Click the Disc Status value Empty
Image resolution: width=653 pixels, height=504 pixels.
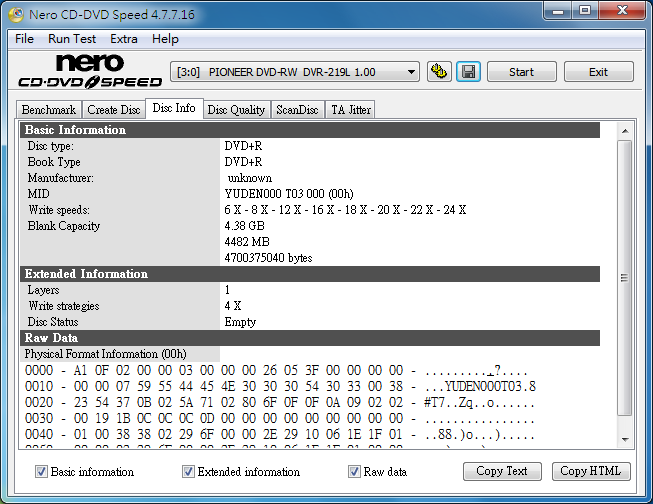click(240, 322)
